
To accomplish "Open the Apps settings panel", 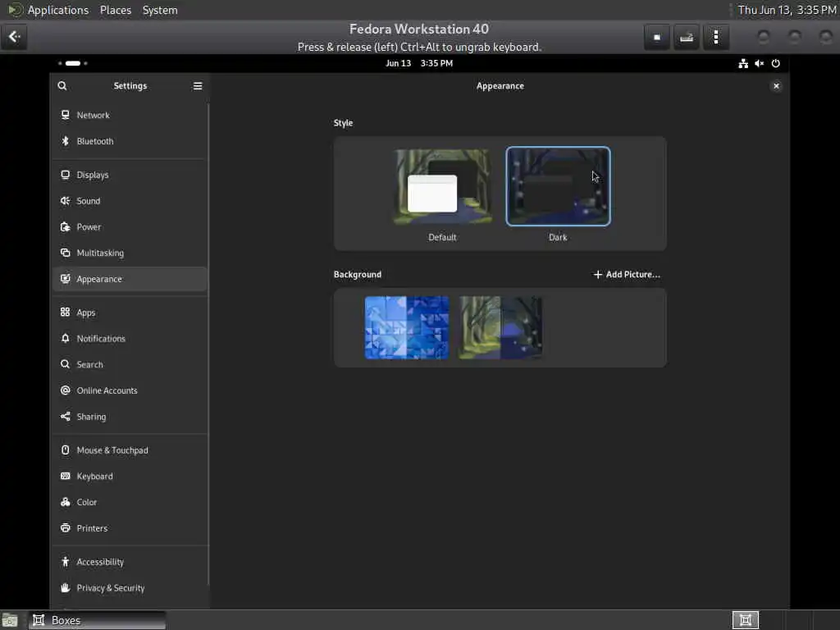I will [x=130, y=313].
